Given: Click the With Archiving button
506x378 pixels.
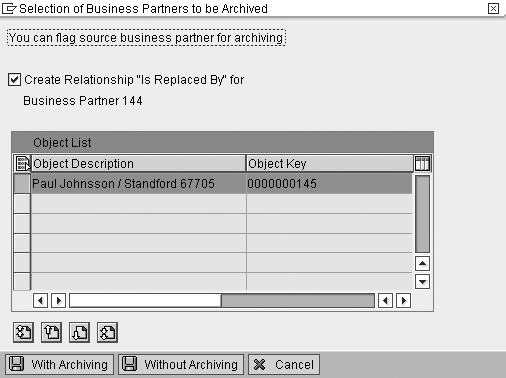Looking at the screenshot, I should click(x=60, y=364).
